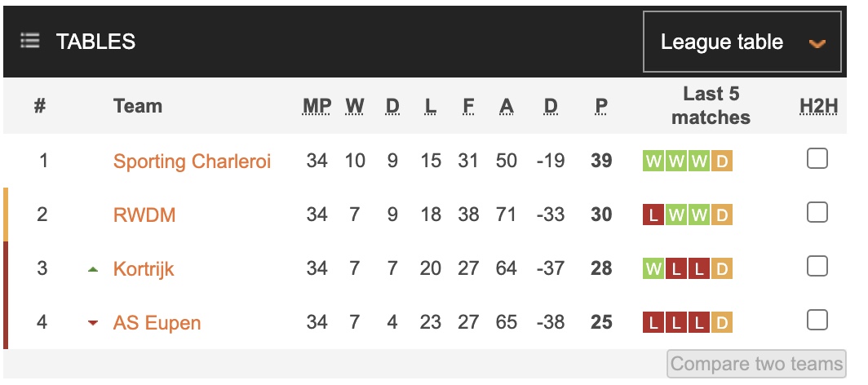Click the list icon beside TABLES
The height and width of the screenshot is (385, 868).
click(x=30, y=41)
